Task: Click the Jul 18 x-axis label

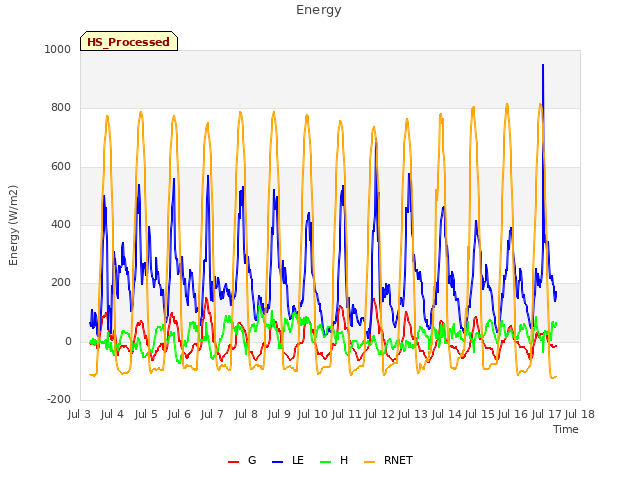Action: coord(580,414)
